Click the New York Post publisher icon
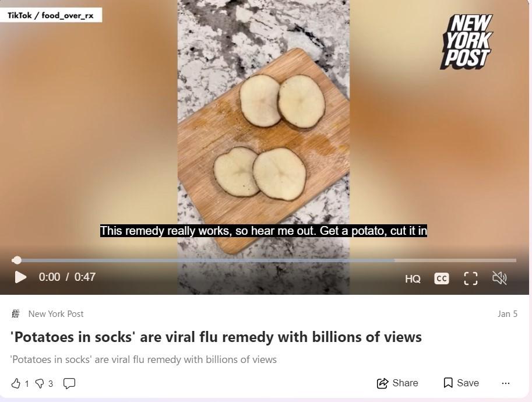Screen dimensions: 532x402 click(x=16, y=313)
